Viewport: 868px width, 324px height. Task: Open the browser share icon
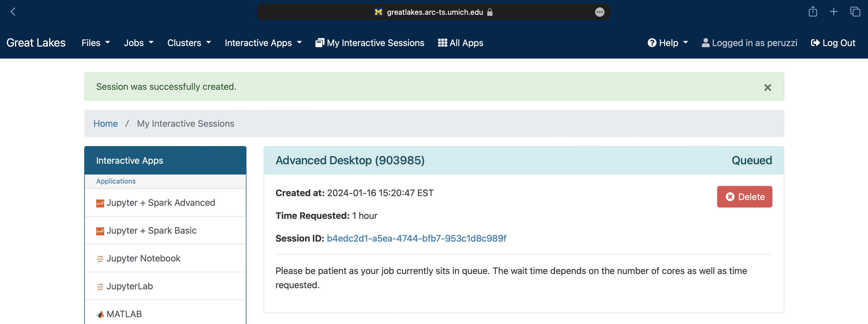(813, 12)
